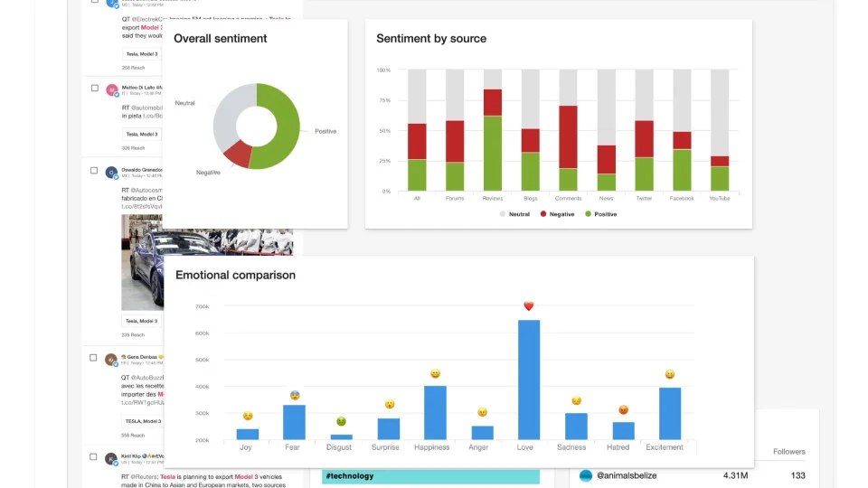Tick the checkbox beside Kirill Klip's post
The image size is (868, 488).
[x=93, y=457]
